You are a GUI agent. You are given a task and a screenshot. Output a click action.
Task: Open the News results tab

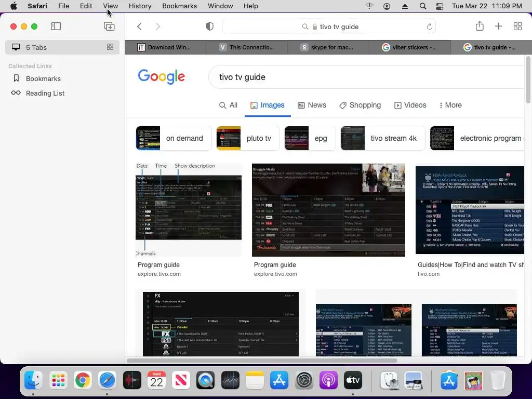[x=312, y=105]
